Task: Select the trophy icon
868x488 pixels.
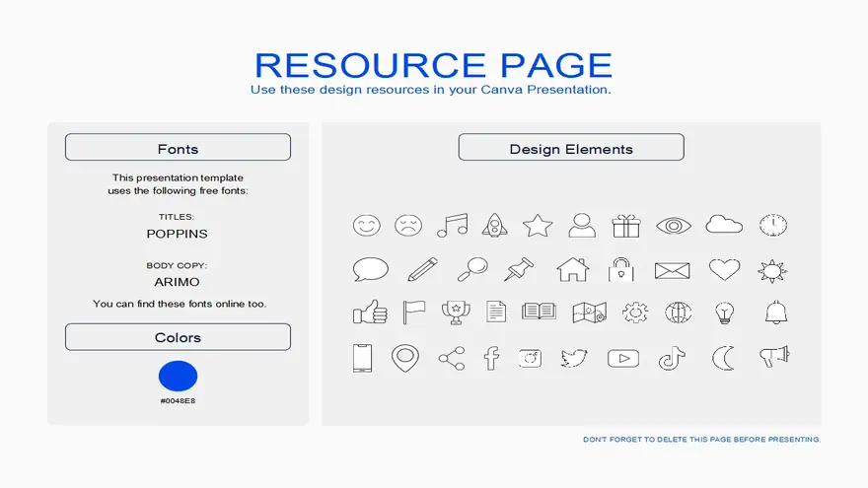Action: [x=456, y=313]
